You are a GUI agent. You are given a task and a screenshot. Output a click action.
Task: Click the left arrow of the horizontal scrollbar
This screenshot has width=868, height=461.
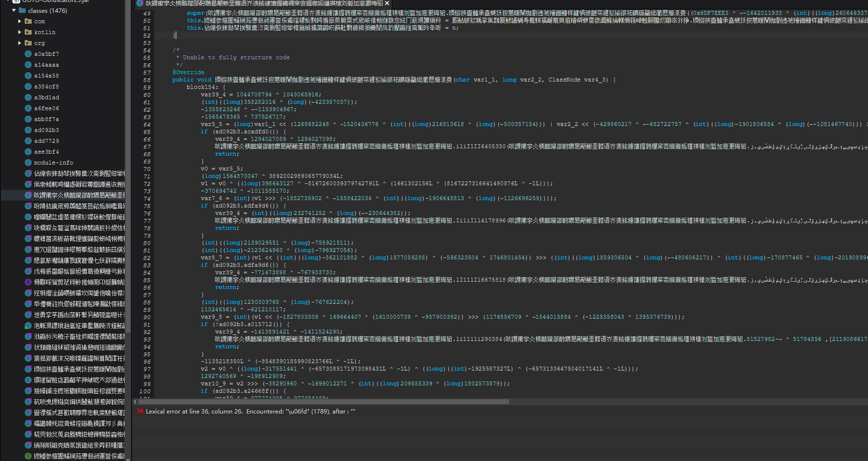tap(135, 402)
